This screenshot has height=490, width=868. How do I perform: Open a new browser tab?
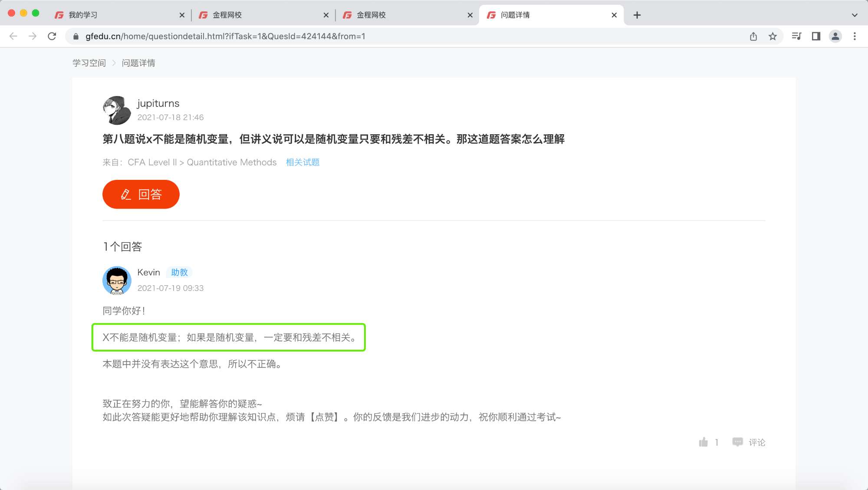pos(637,15)
